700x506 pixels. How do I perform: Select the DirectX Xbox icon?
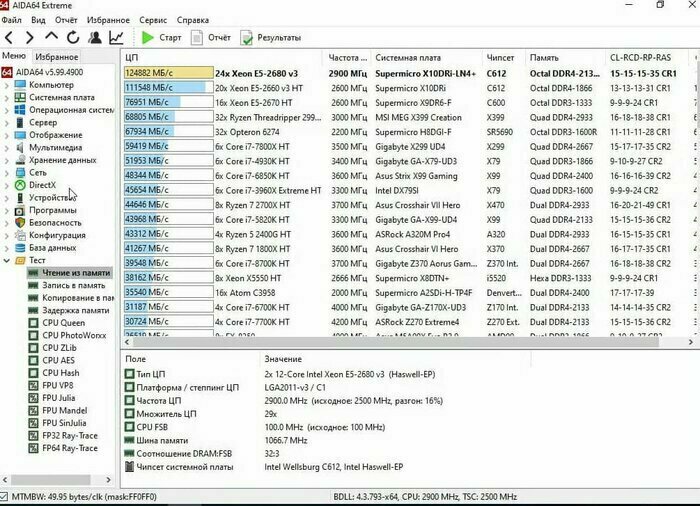pos(20,185)
